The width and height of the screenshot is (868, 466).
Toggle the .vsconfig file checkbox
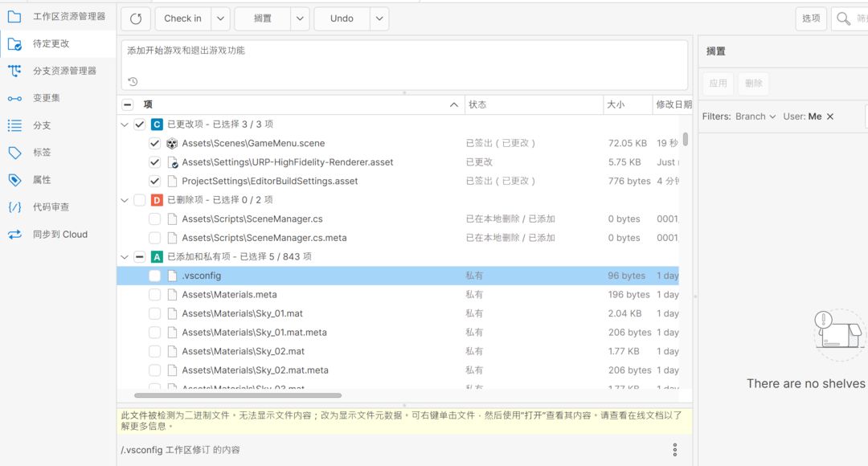tap(155, 276)
